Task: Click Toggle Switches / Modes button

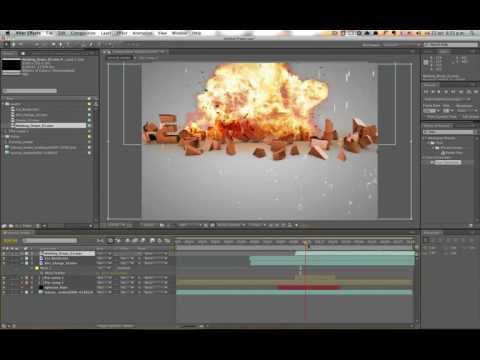Action: pyautogui.click(x=116, y=326)
